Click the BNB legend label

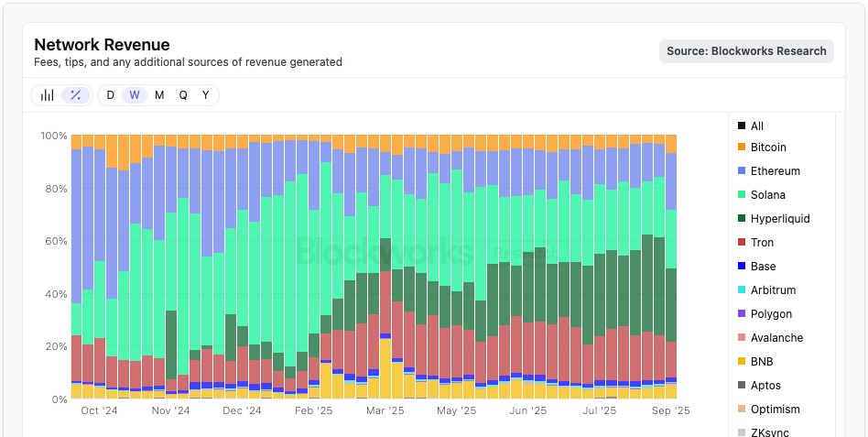[762, 362]
